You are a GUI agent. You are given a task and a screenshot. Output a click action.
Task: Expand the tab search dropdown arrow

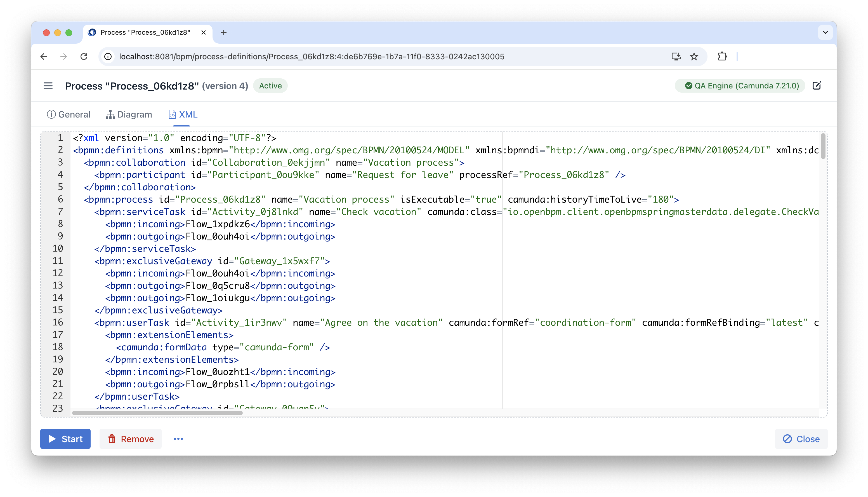click(825, 33)
